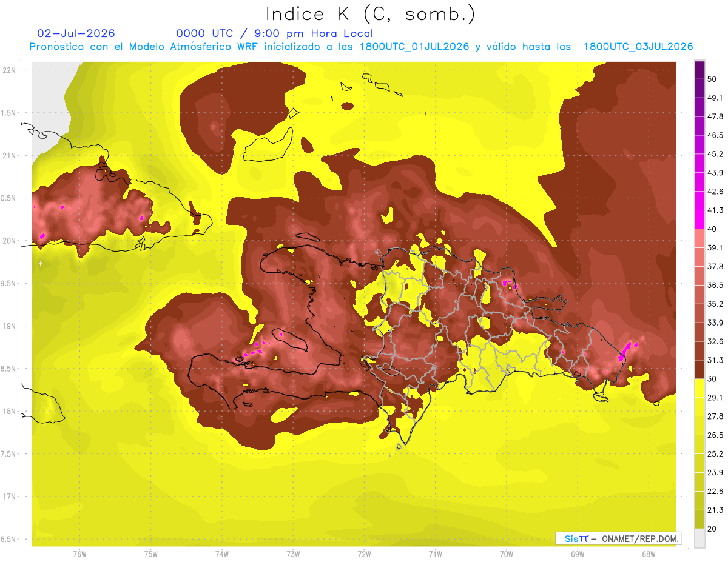
Task: Click legend value "25.2"
Action: coord(715,454)
